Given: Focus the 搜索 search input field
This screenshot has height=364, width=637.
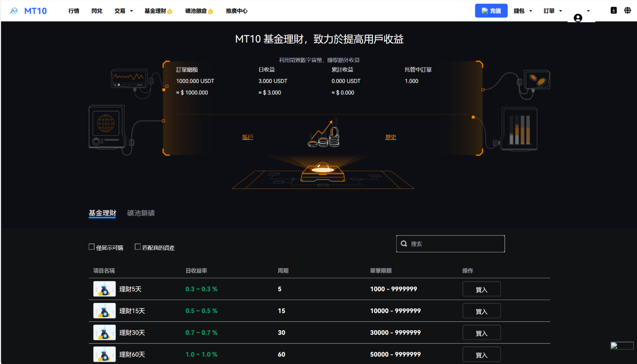Looking at the screenshot, I should (454, 244).
